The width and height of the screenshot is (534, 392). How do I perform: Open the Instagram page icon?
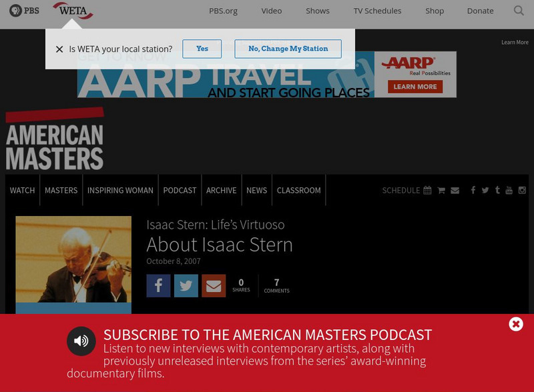coord(521,190)
